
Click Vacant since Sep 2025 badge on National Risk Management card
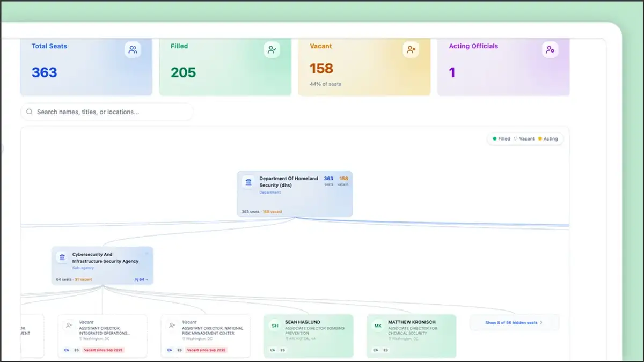point(207,350)
